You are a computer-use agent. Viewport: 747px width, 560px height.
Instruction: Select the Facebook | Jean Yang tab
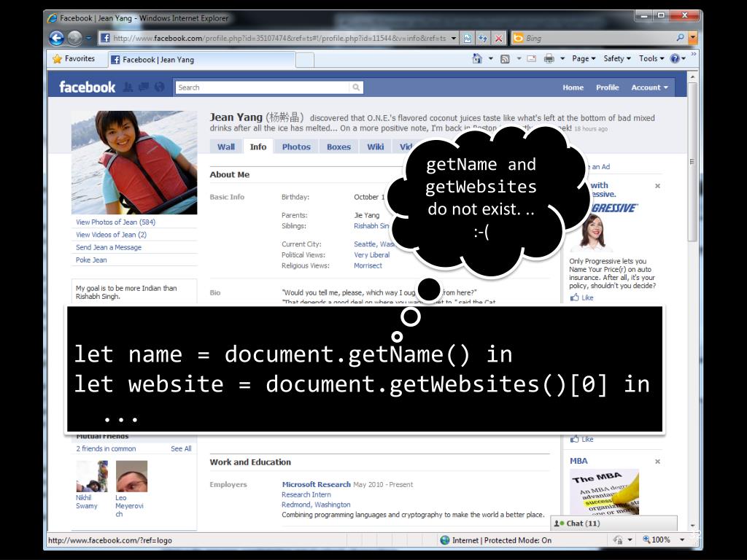tap(201, 60)
